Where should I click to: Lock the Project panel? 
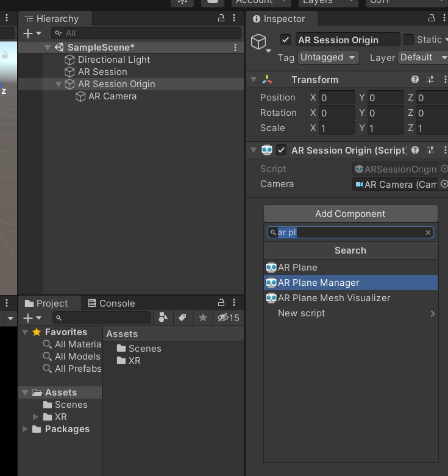pos(221,303)
